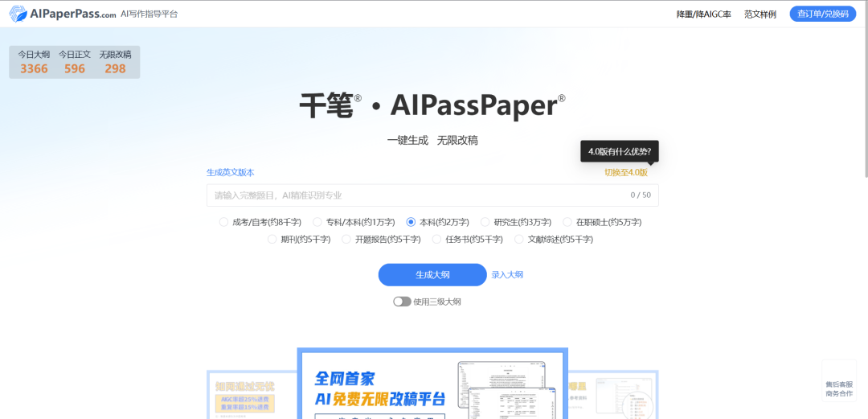Open 范文样例 menu item

click(760, 14)
